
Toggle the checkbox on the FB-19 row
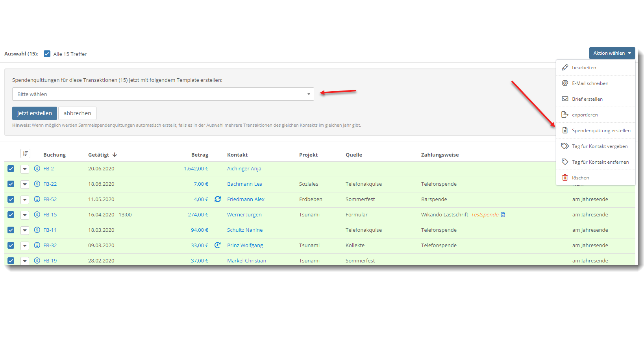click(x=11, y=260)
